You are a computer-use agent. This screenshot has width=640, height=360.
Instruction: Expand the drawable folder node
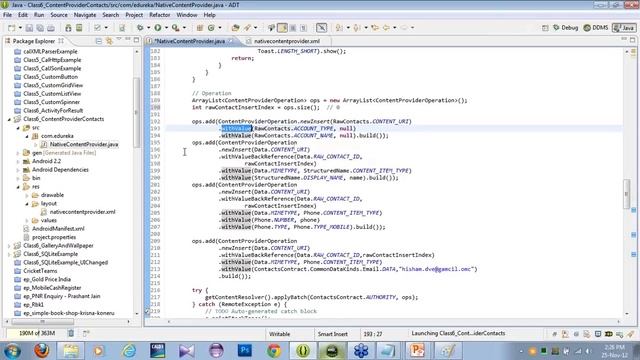(27, 195)
